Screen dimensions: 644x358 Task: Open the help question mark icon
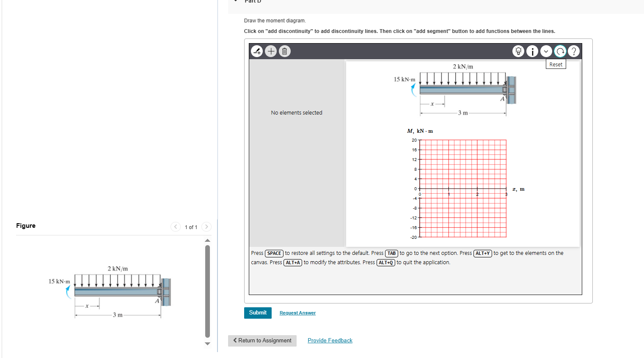coord(574,51)
